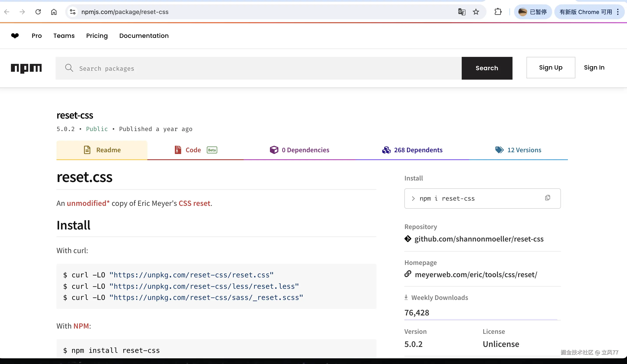Click the "$ npm install reset-css" code line

click(x=111, y=350)
